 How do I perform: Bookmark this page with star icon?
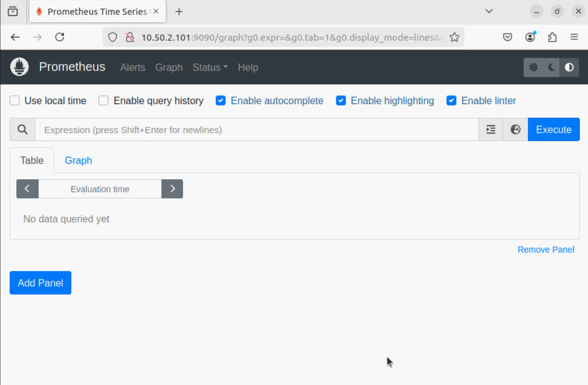click(x=454, y=37)
